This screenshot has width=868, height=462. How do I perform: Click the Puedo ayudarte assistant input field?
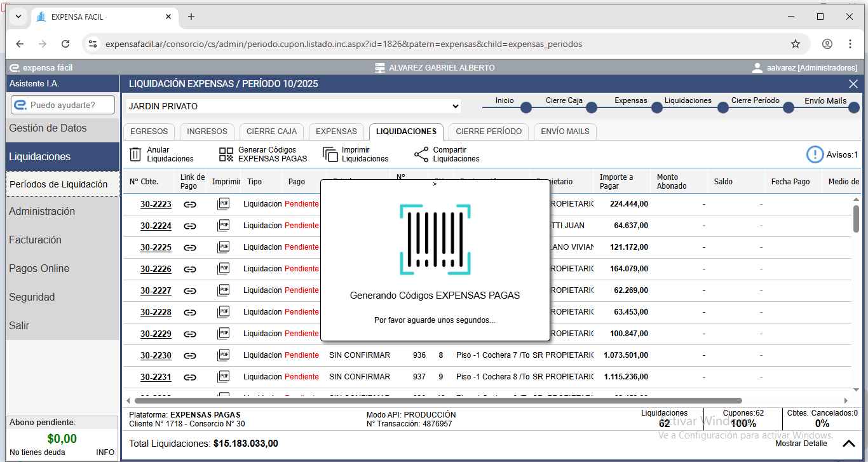pyautogui.click(x=63, y=105)
